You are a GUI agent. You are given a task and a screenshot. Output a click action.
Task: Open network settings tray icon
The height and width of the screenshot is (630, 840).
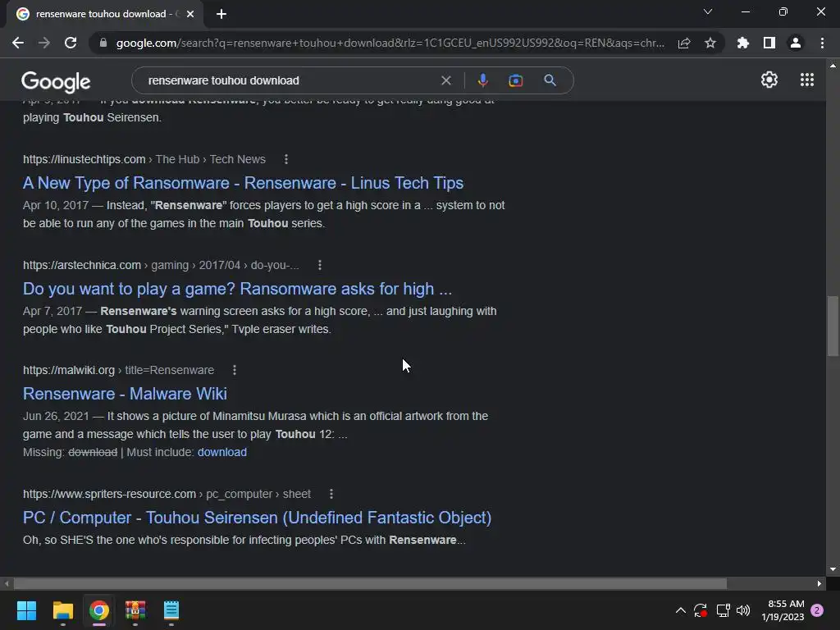pos(723,610)
